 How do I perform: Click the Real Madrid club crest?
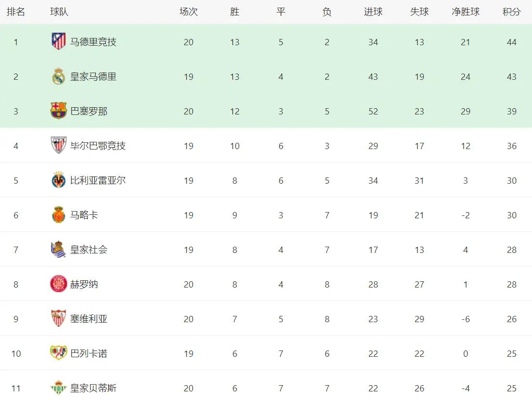(x=59, y=76)
